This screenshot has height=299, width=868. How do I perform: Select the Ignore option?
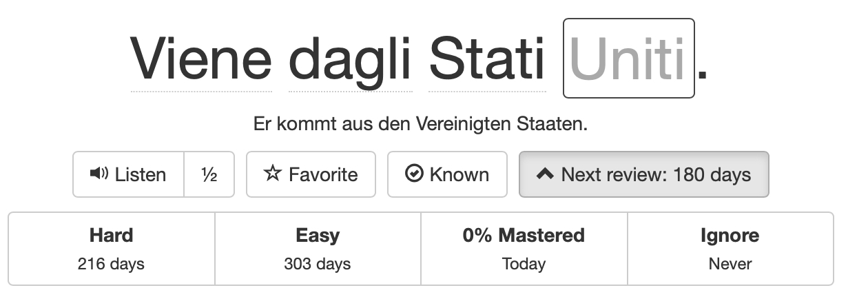coord(730,249)
